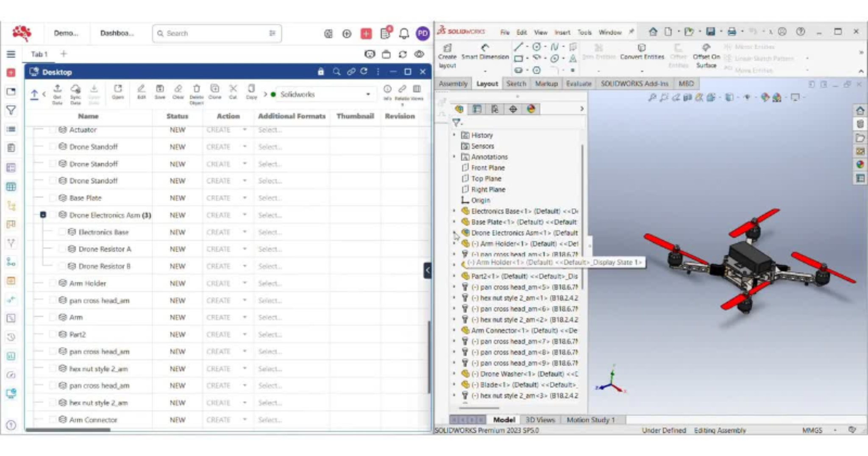Open the DisplayManager tab icon

click(531, 109)
